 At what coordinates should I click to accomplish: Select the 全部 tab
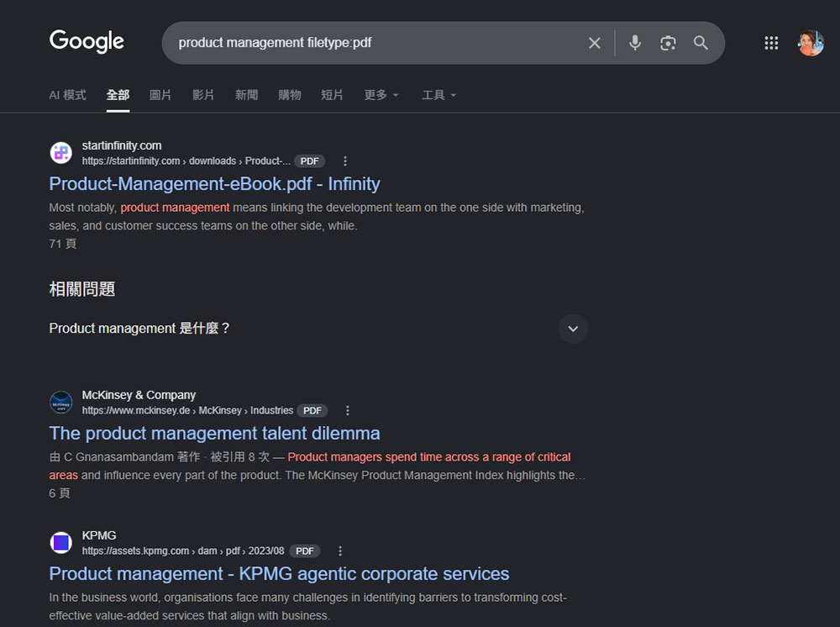tap(118, 95)
